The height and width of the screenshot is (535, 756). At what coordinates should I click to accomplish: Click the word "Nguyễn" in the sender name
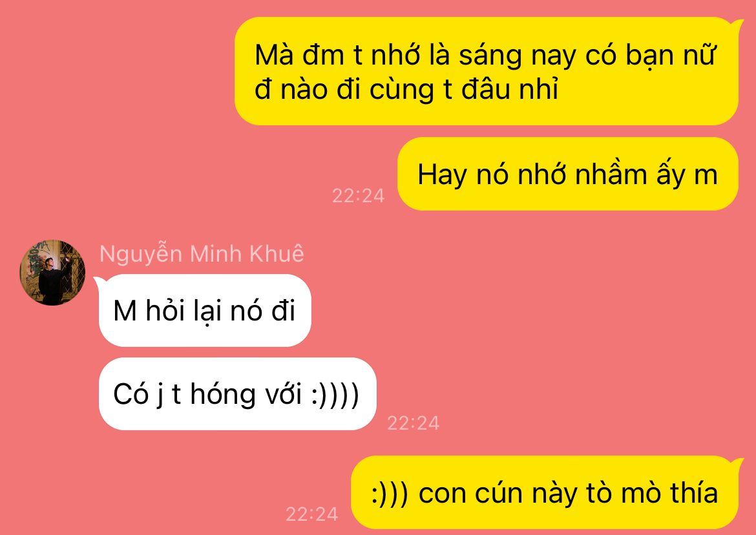[142, 255]
